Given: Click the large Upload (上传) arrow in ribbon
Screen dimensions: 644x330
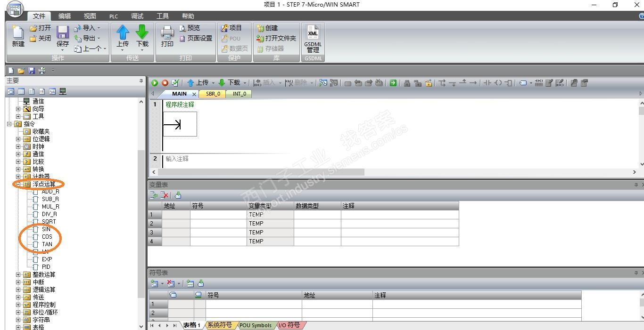Looking at the screenshot, I should click(123, 32).
